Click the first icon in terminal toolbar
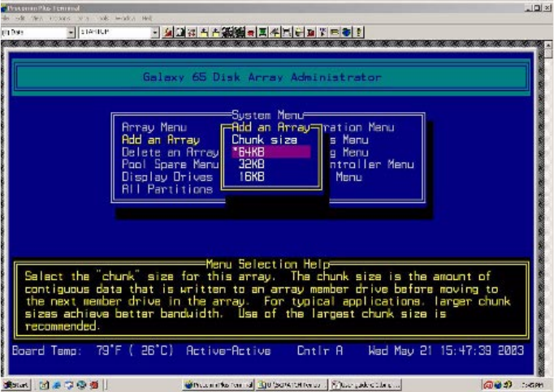The height and width of the screenshot is (392, 554). [x=168, y=32]
